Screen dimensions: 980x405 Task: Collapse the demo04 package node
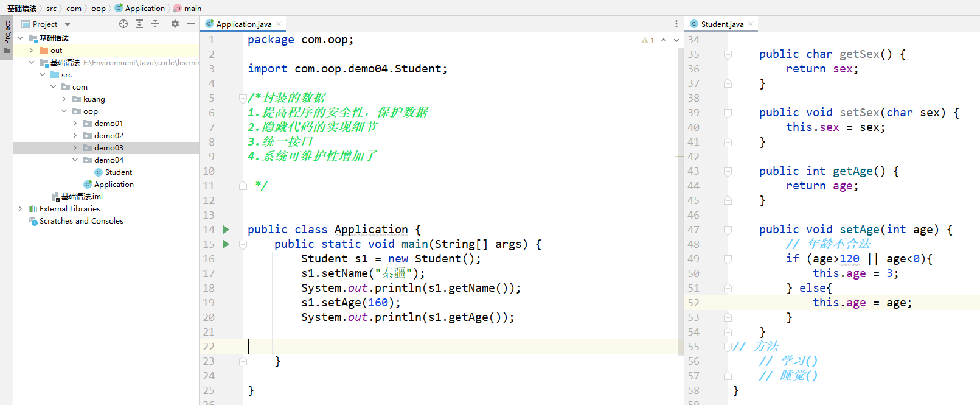tap(75, 160)
